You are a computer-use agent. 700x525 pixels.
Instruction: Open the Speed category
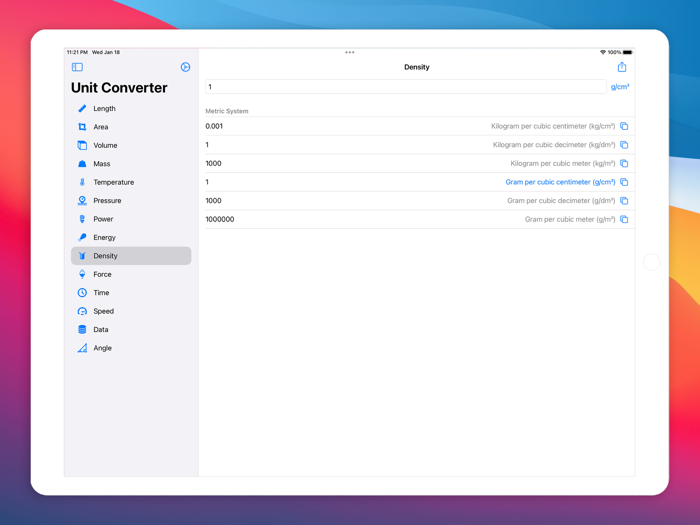pyautogui.click(x=131, y=311)
